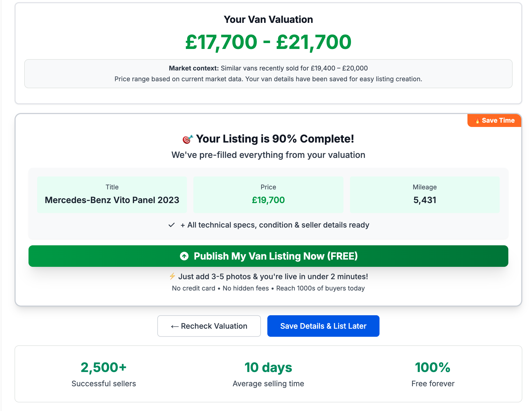Click the Mercedes-Benz Vito Panel 2023 title card
Screen dimensions: 532x411
[x=112, y=194]
